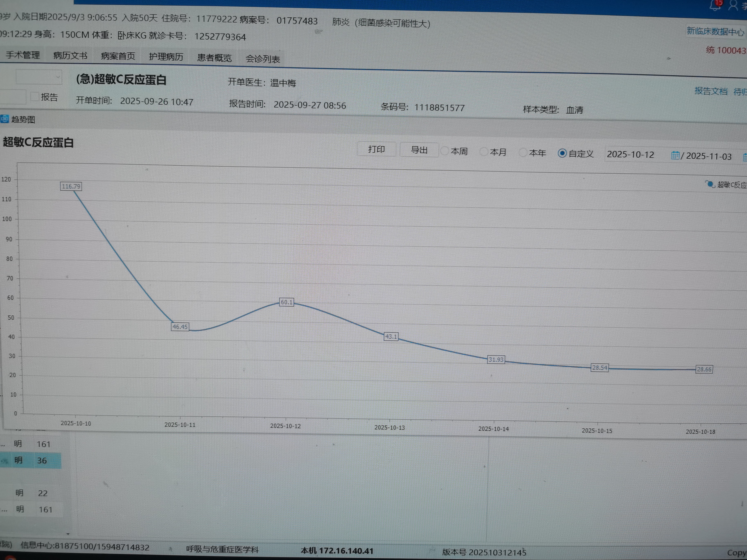Image resolution: width=747 pixels, height=560 pixels.
Task: Select the 自定义 radio option
Action: tap(562, 153)
